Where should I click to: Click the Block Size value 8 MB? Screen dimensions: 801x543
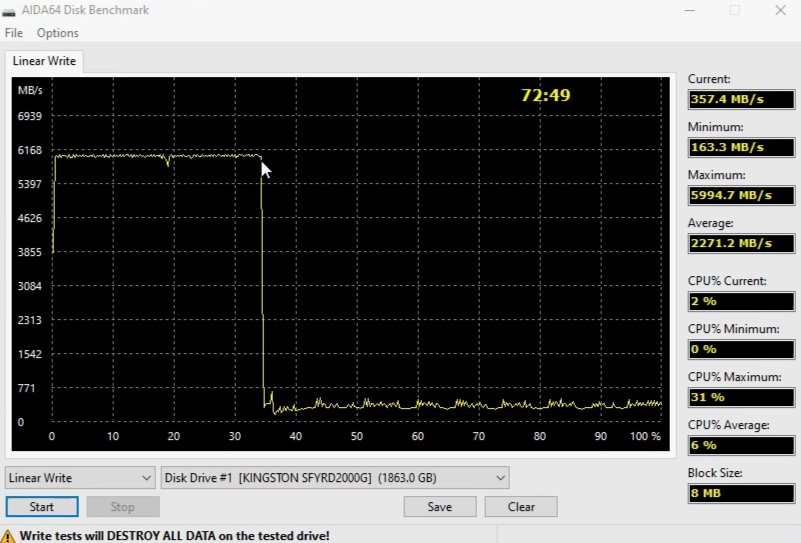click(x=741, y=493)
